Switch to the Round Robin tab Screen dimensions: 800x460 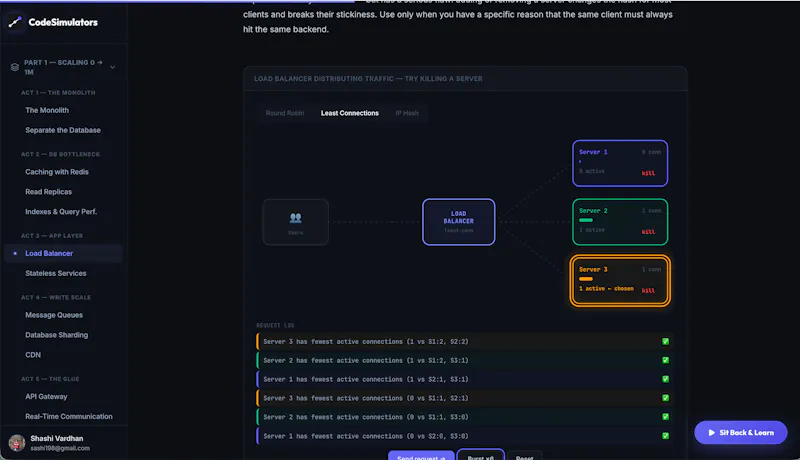coord(285,113)
